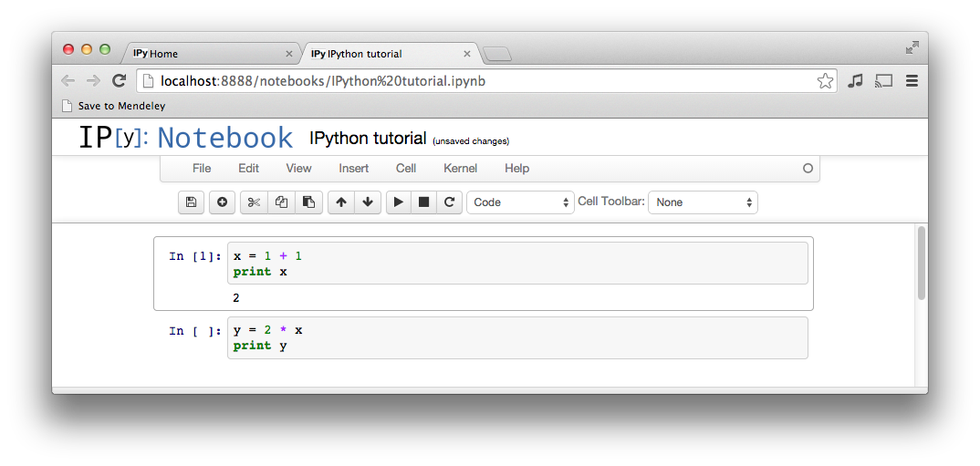Click the localhost address bar
This screenshot has width=980, height=466.
point(474,81)
